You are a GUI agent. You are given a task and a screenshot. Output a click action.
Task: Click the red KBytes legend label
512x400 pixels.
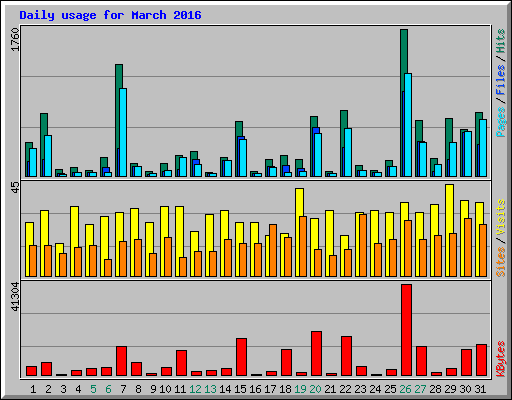(x=501, y=359)
